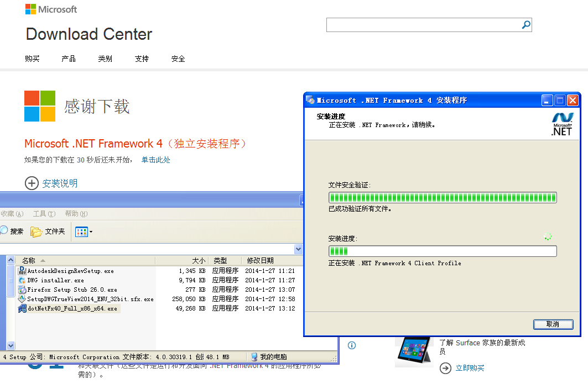The image size is (588, 384).
Task: Cancel installation with 取消 button
Action: coord(553,324)
